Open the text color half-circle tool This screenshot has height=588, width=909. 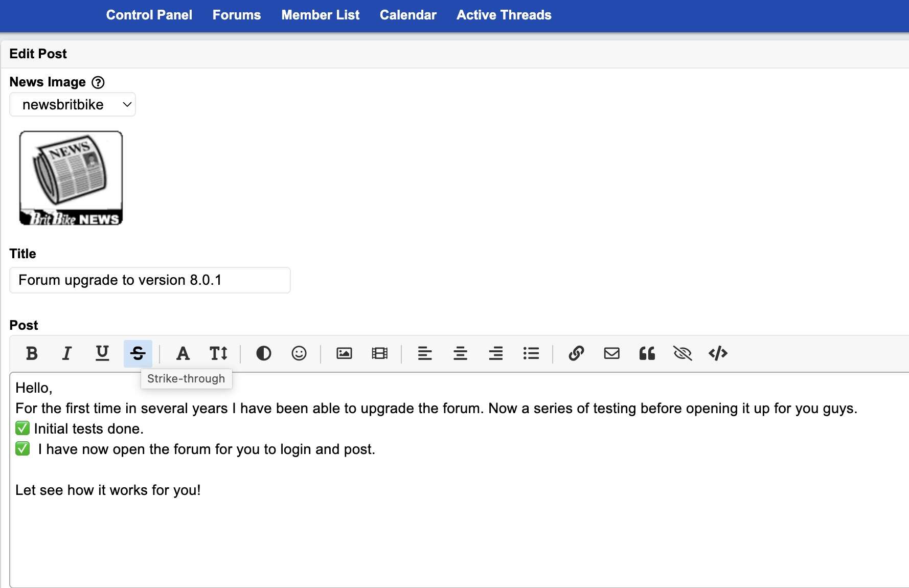264,353
